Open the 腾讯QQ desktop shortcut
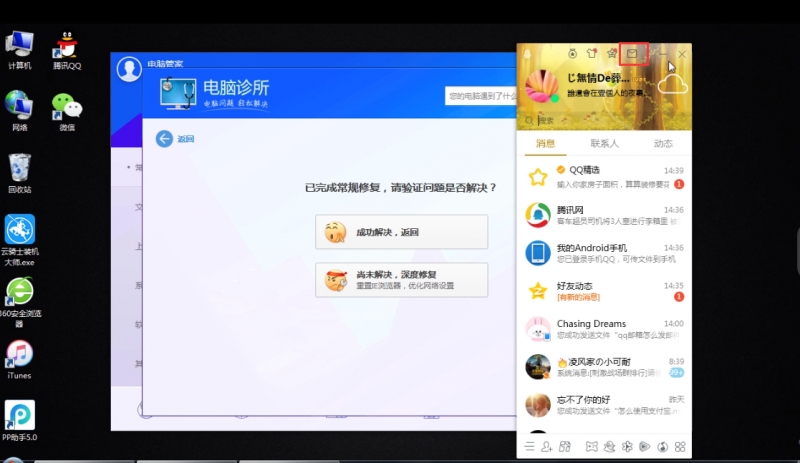 point(67,50)
